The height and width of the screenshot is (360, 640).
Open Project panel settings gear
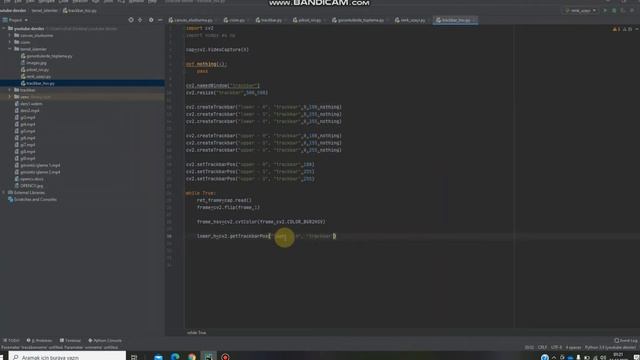pyautogui.click(x=151, y=20)
